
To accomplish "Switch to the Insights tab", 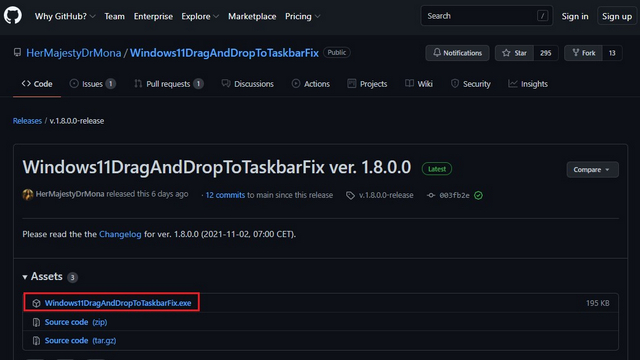I will 528,84.
